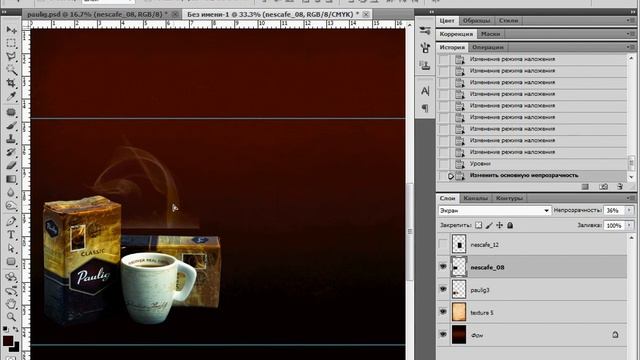Select the Clone Stamp tool
The image size is (640, 360).
[x=11, y=139]
